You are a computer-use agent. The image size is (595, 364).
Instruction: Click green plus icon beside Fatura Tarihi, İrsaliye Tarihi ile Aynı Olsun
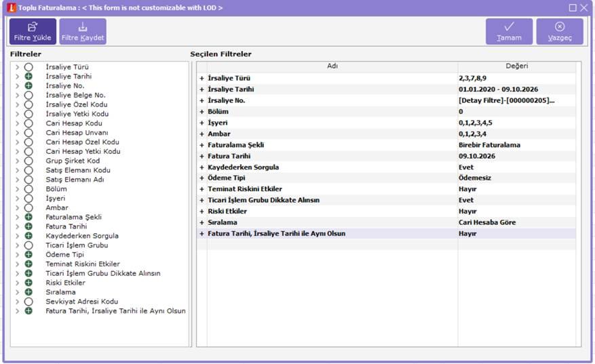coord(28,311)
